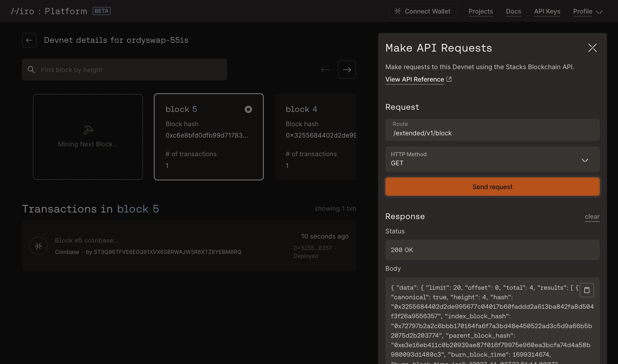Show next blocks with the right arrow
This screenshot has width=618, height=364.
pyautogui.click(x=347, y=70)
